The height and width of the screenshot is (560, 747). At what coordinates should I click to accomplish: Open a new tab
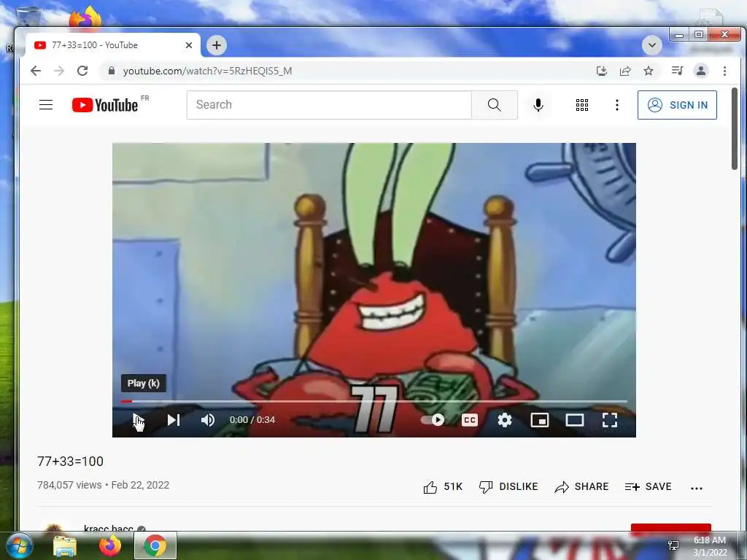[x=217, y=45]
